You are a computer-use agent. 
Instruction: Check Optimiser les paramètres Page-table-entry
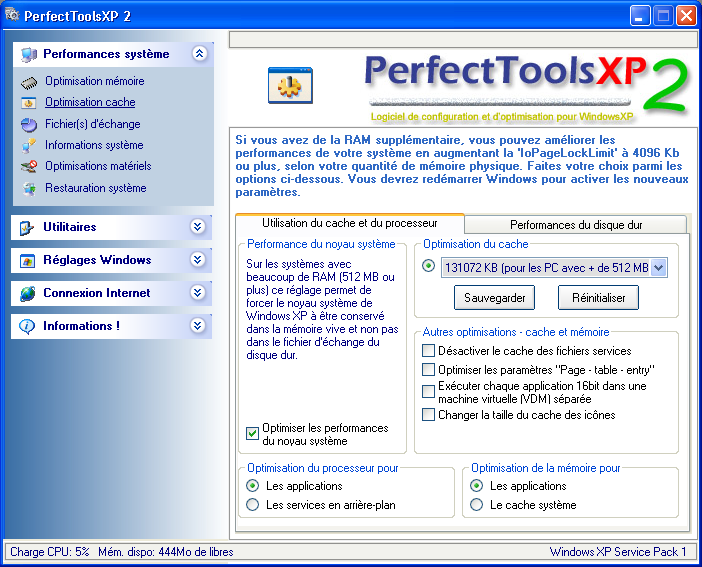click(428, 370)
